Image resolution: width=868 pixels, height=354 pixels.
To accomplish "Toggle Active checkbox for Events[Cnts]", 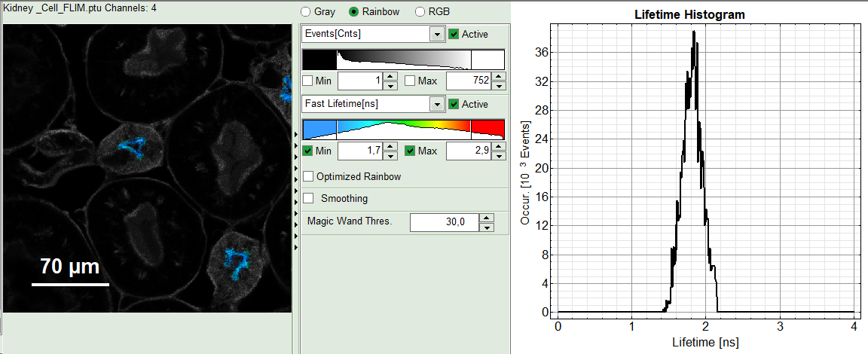I will pyautogui.click(x=454, y=34).
